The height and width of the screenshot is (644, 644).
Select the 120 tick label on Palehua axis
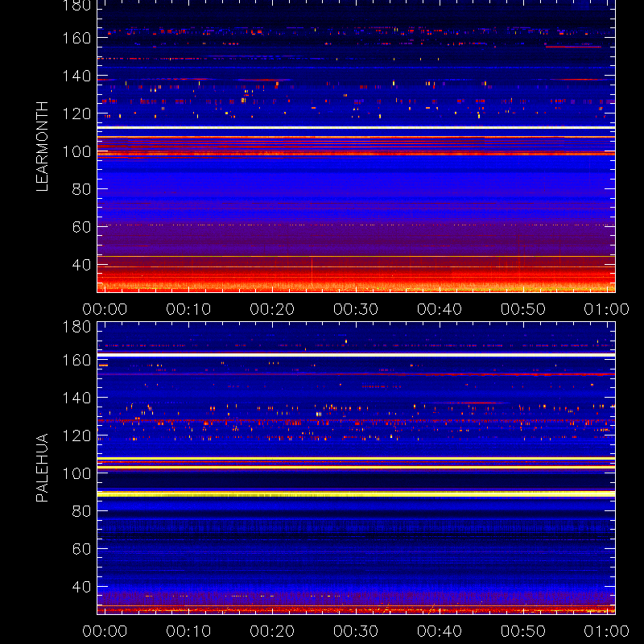(x=76, y=436)
